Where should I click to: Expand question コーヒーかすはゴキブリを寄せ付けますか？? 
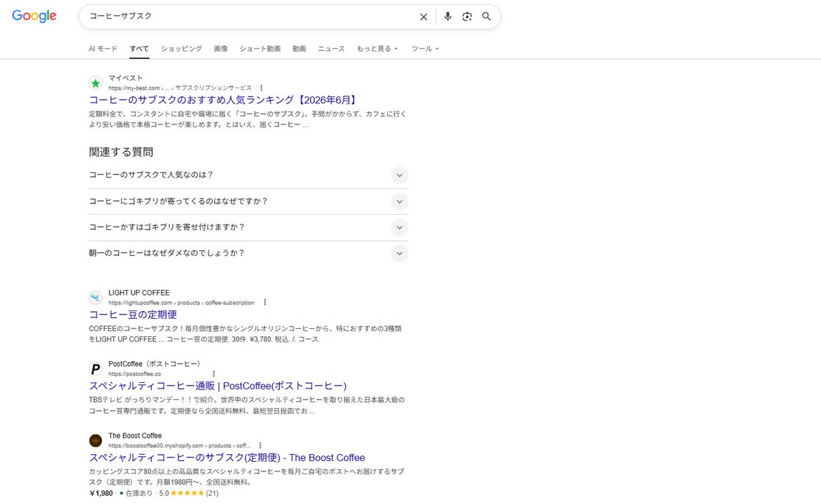pyautogui.click(x=248, y=227)
